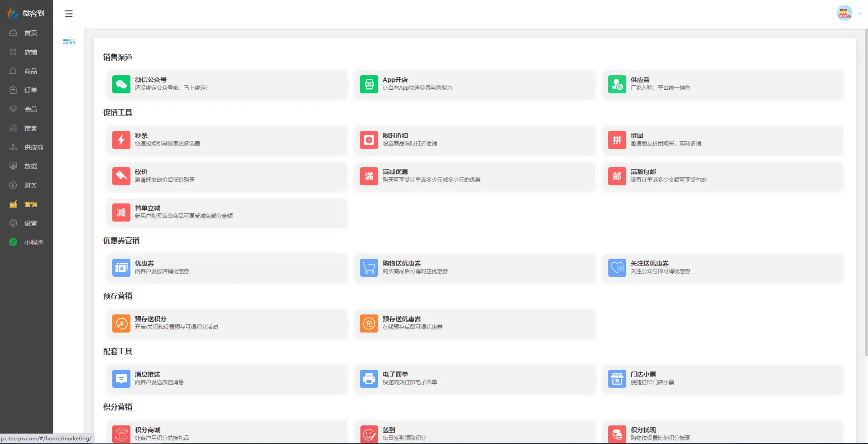Open 会员 in the sidebar
868x444 pixels.
(x=26, y=109)
